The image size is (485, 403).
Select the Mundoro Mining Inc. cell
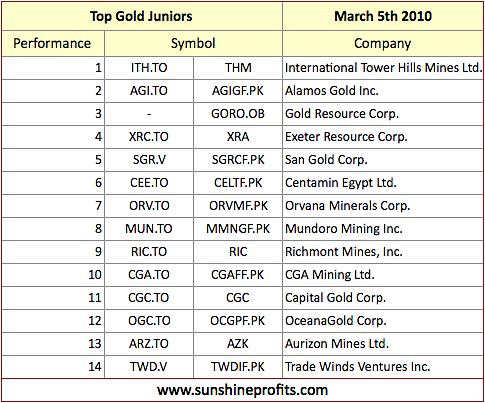[x=383, y=229]
